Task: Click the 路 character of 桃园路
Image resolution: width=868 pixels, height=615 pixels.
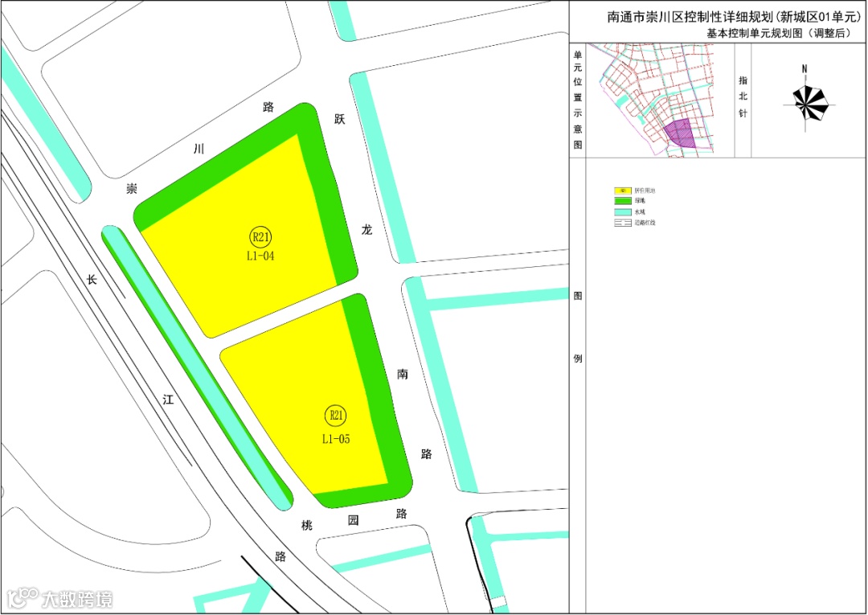Action: click(x=402, y=513)
